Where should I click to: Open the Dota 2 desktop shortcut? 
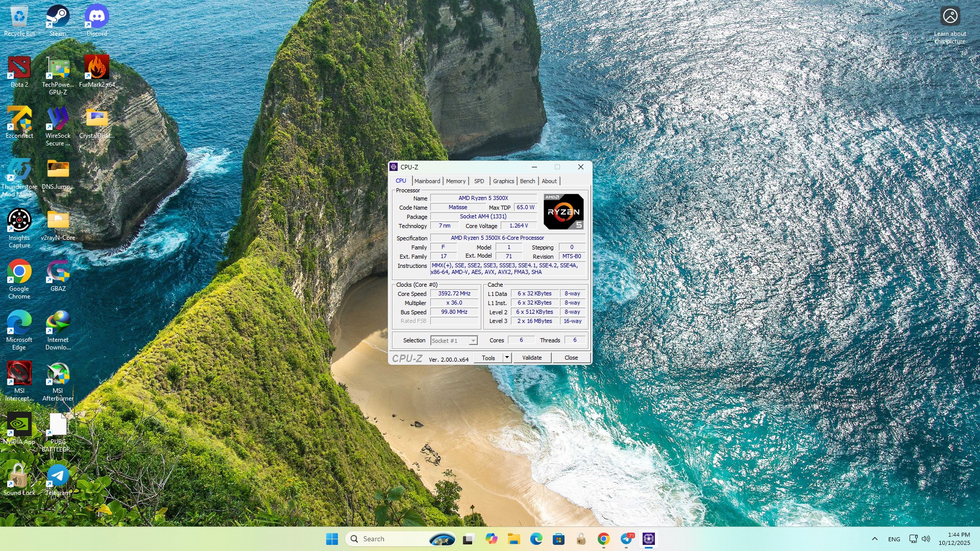click(x=19, y=68)
